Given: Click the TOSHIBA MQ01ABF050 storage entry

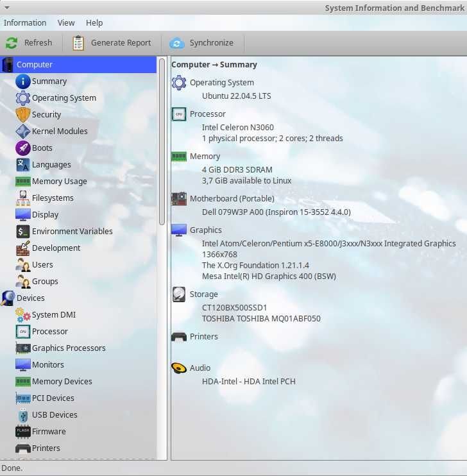Looking at the screenshot, I should (x=261, y=318).
